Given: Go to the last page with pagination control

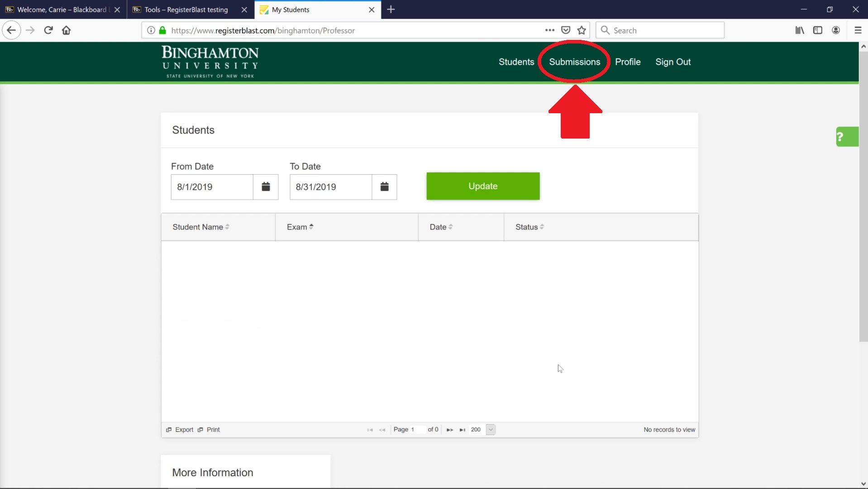Looking at the screenshot, I should coord(463,429).
